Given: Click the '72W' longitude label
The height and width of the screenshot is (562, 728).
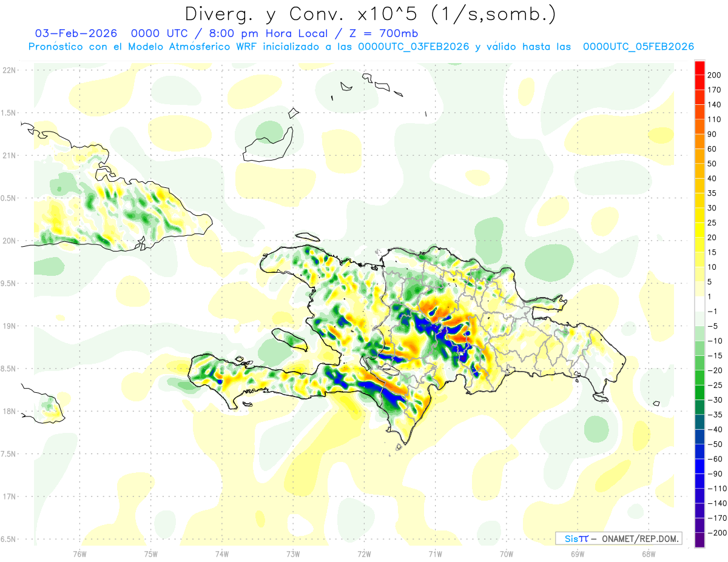Looking at the screenshot, I should (364, 554).
